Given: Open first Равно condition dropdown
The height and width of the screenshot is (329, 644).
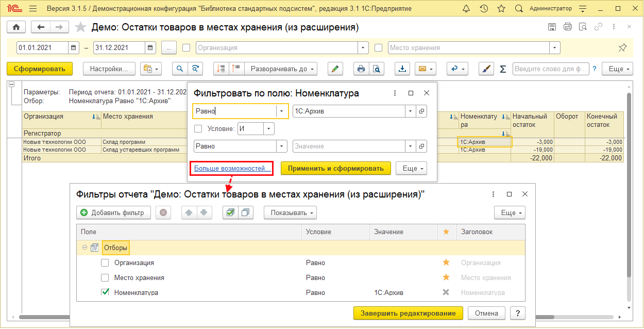Looking at the screenshot, I should 282,111.
